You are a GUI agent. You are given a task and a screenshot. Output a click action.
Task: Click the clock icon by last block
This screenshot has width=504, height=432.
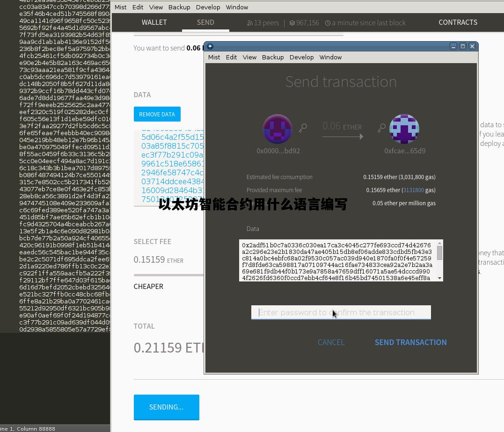pos(328,23)
